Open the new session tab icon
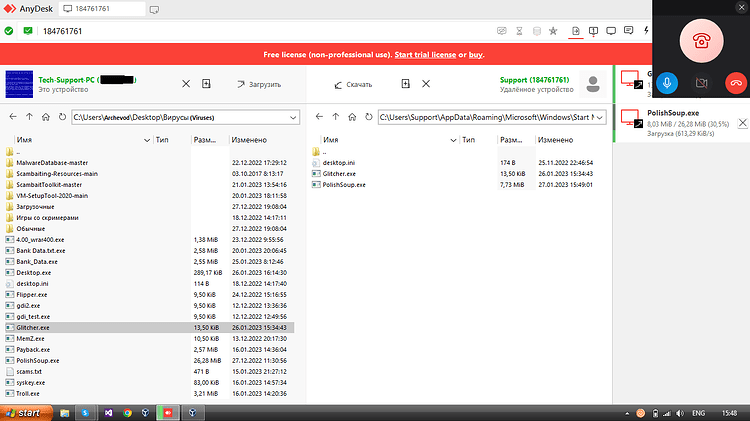The width and height of the screenshot is (750, 421). click(154, 10)
